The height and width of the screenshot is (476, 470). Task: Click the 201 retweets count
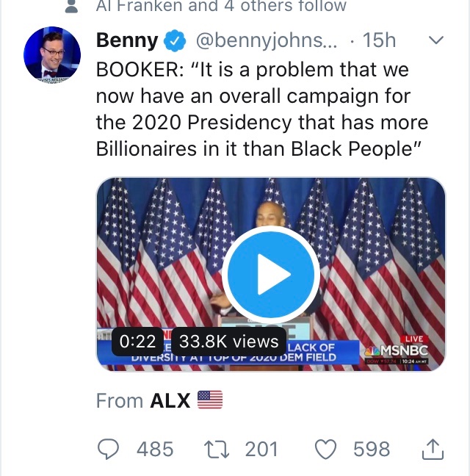point(261,449)
